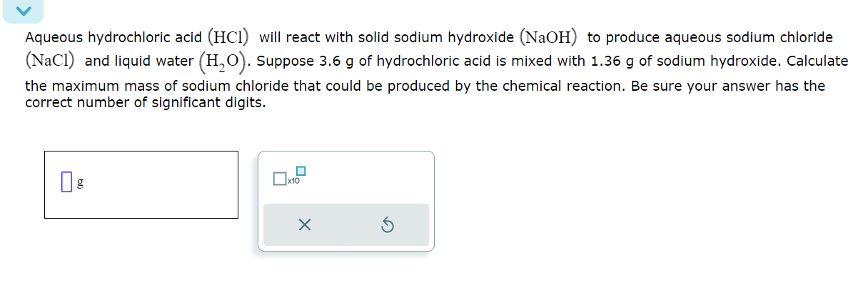Click the 3.6 g value in the problem

336,61
